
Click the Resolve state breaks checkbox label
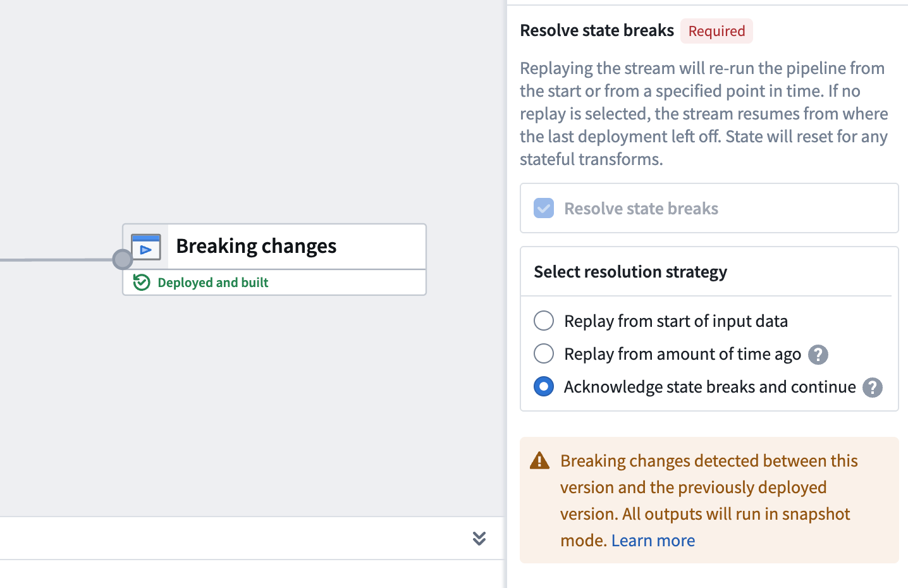pos(641,209)
